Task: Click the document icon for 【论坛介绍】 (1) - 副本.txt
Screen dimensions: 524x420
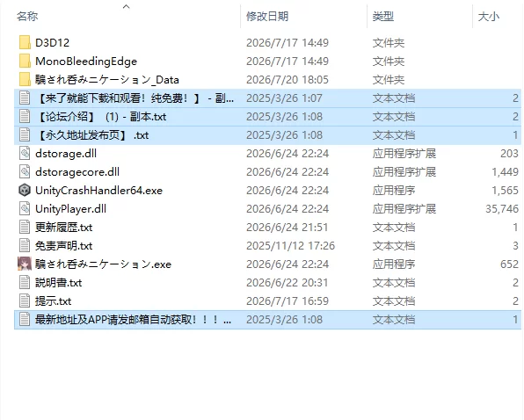Action: pyautogui.click(x=25, y=117)
